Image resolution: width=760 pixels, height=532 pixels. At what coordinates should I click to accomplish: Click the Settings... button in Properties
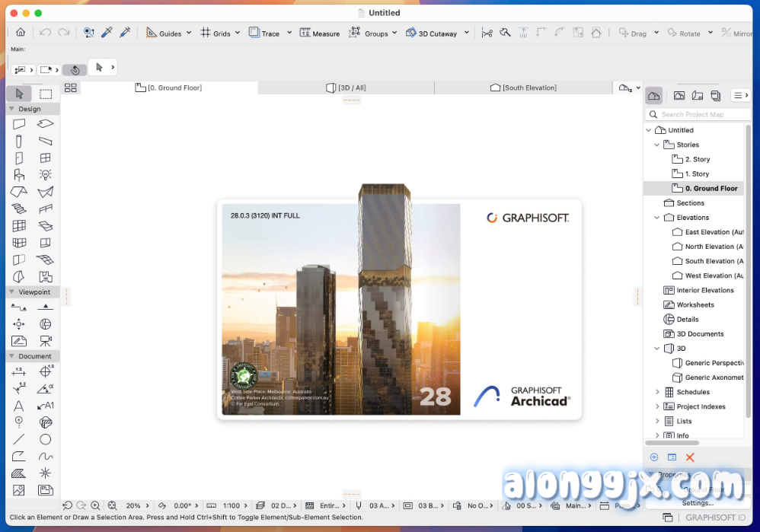(x=697, y=503)
